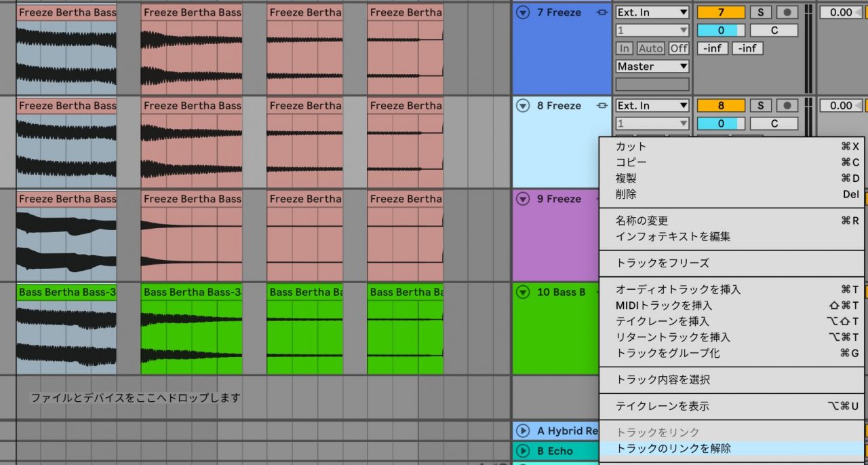Image resolution: width=868 pixels, height=465 pixels.
Task: Solo track 8 with S button
Action: (761, 105)
